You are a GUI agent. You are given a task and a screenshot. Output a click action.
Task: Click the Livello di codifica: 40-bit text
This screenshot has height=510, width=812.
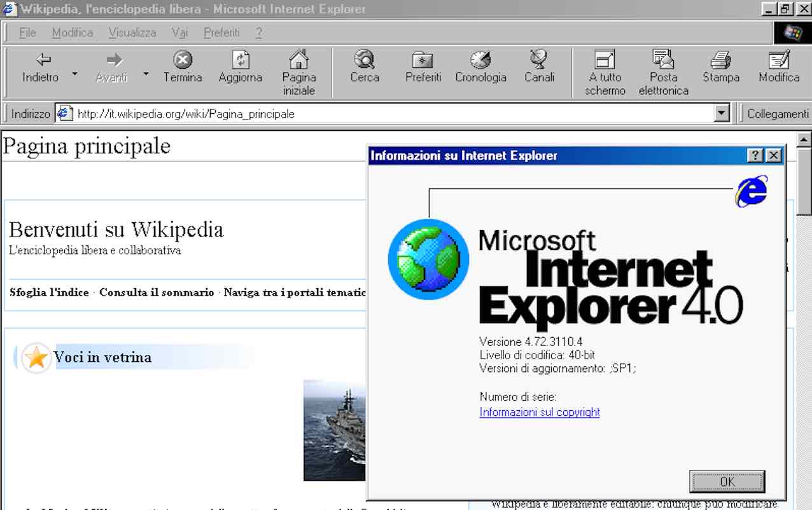537,355
